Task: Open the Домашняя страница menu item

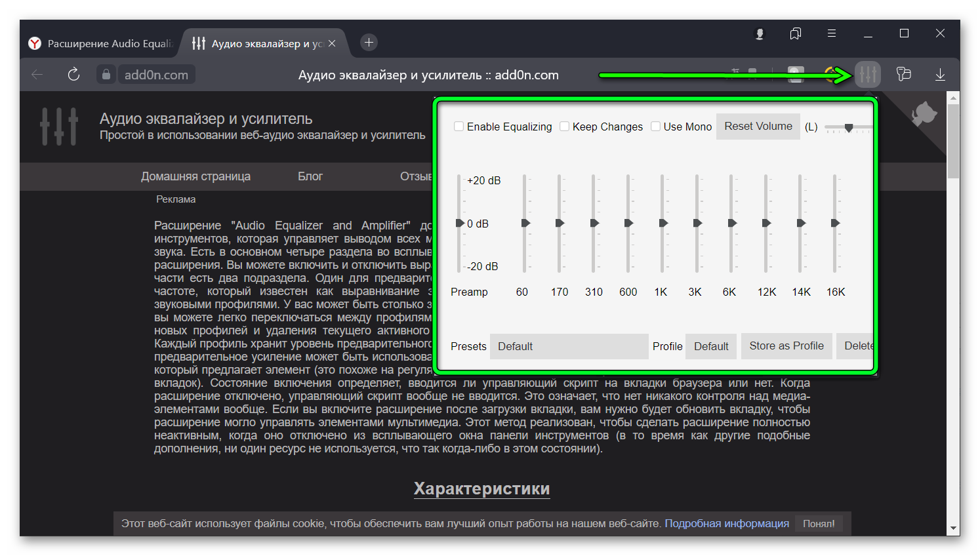Action: tap(195, 176)
